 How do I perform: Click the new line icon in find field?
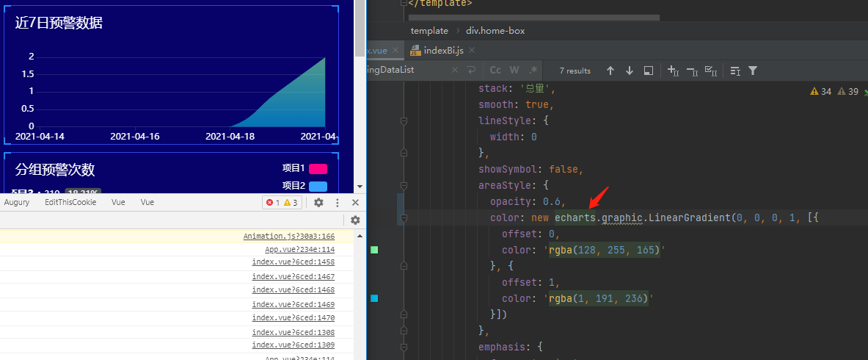click(x=471, y=71)
